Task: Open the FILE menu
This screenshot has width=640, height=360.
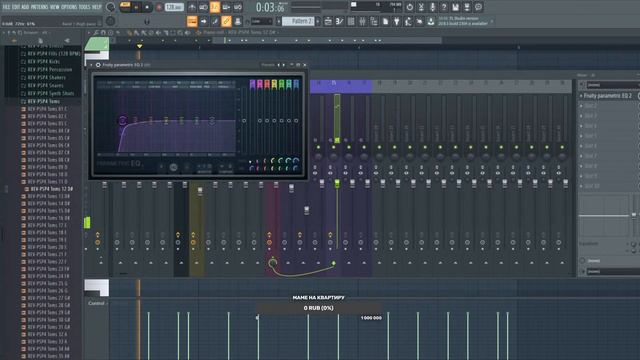Action: tap(6, 7)
